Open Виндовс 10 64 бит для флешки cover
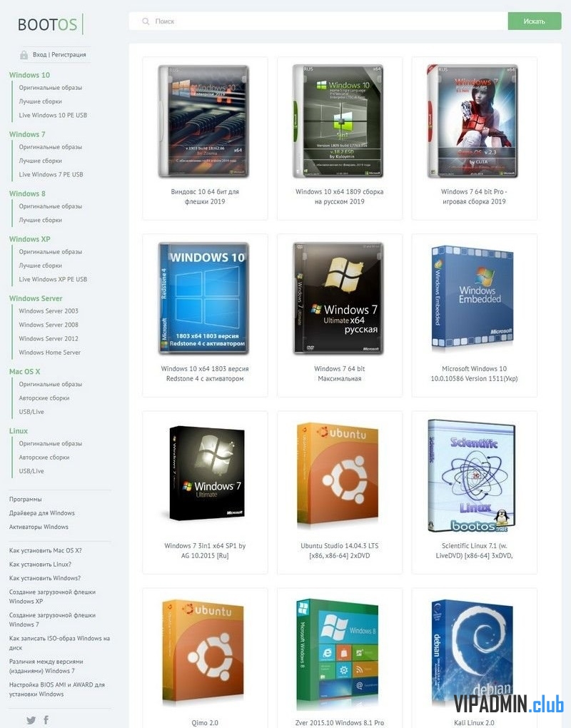 coord(204,121)
